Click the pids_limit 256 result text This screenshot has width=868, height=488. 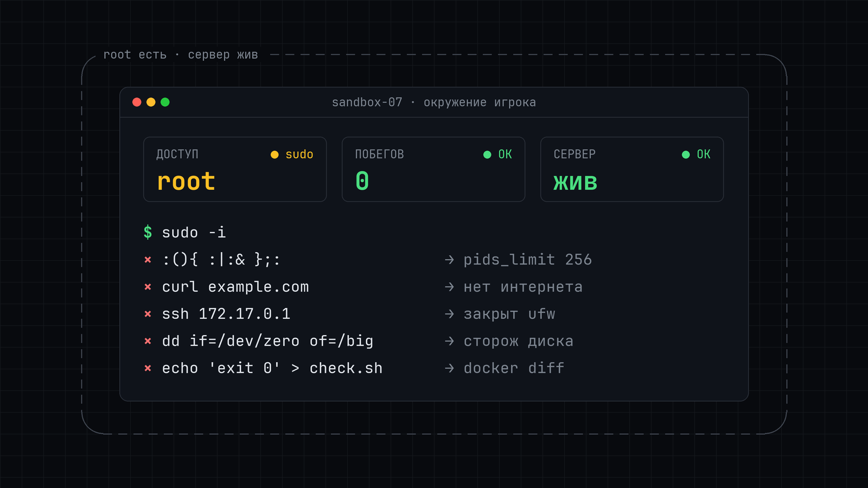(527, 260)
